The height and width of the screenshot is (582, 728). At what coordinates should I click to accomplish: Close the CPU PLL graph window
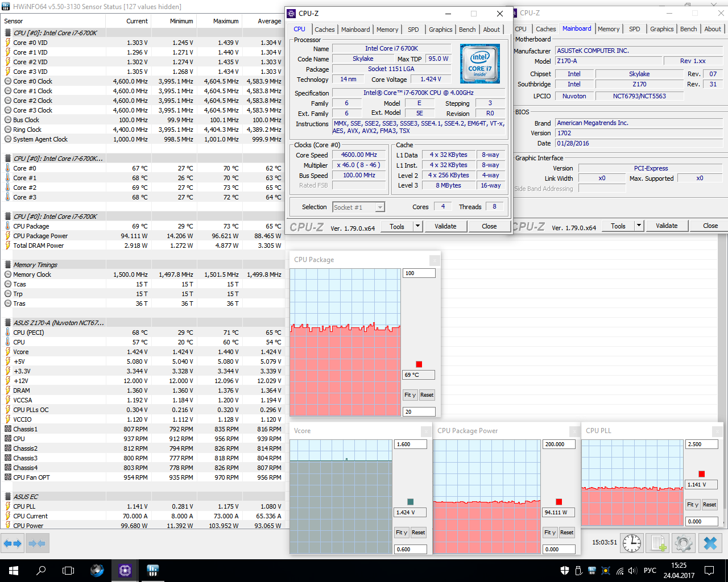click(x=718, y=431)
